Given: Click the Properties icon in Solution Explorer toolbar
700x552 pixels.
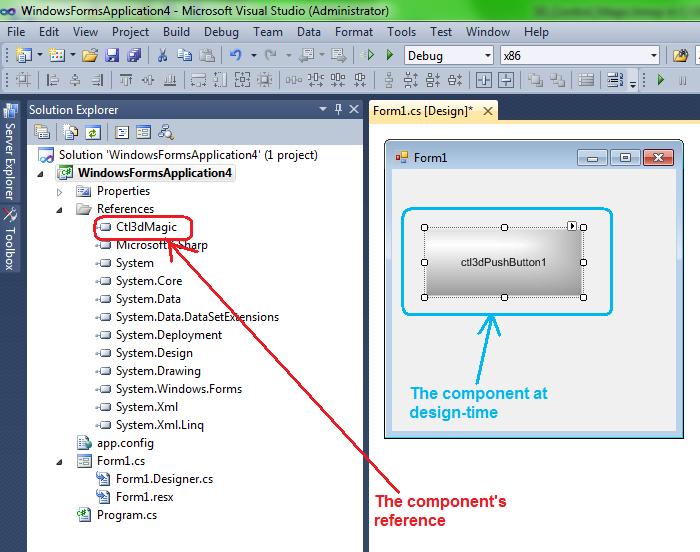Looking at the screenshot, I should (43, 131).
